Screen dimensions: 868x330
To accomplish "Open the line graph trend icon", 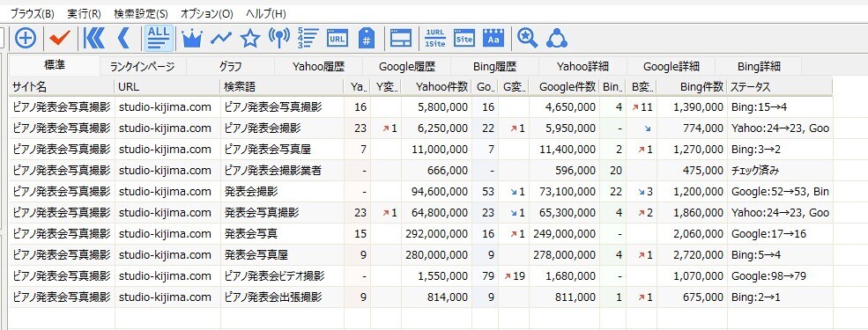I will 221,38.
